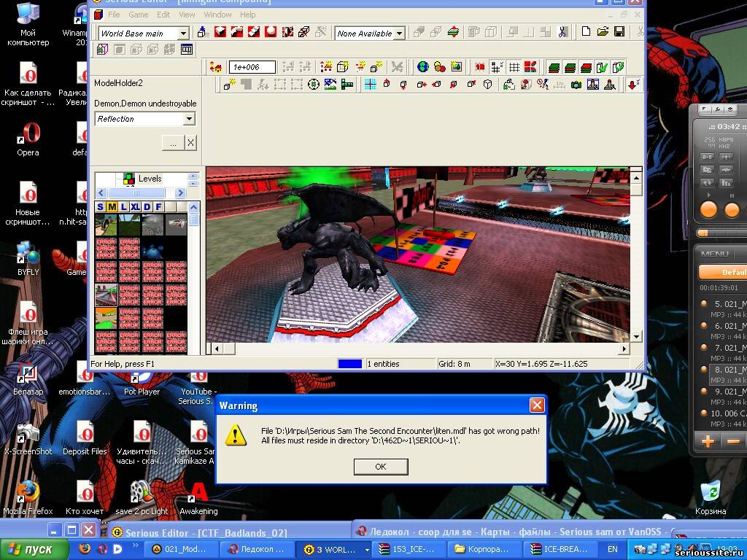Toggle the F button in browser panel
The width and height of the screenshot is (747, 560).
click(158, 206)
